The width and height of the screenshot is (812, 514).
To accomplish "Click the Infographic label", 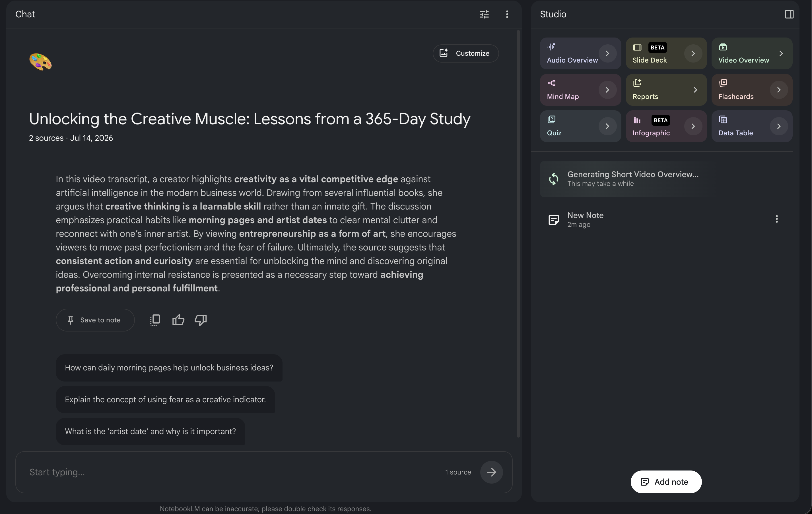I will (x=651, y=133).
